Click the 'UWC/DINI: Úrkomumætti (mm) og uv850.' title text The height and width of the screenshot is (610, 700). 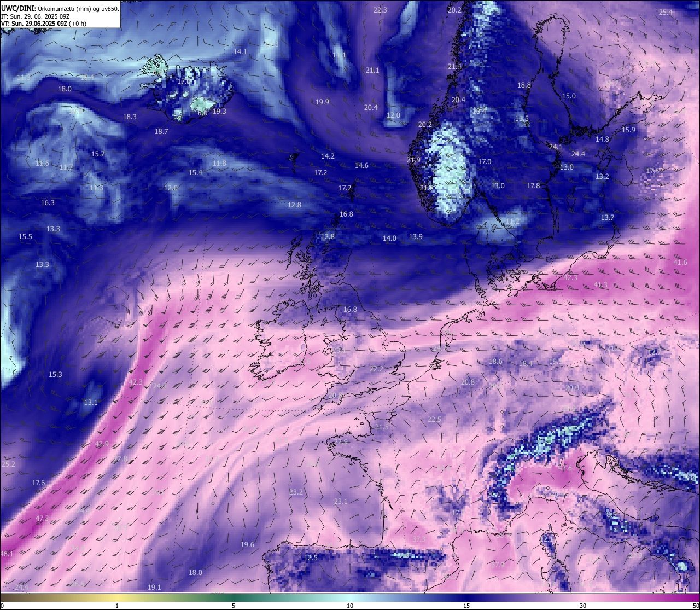[60, 9]
